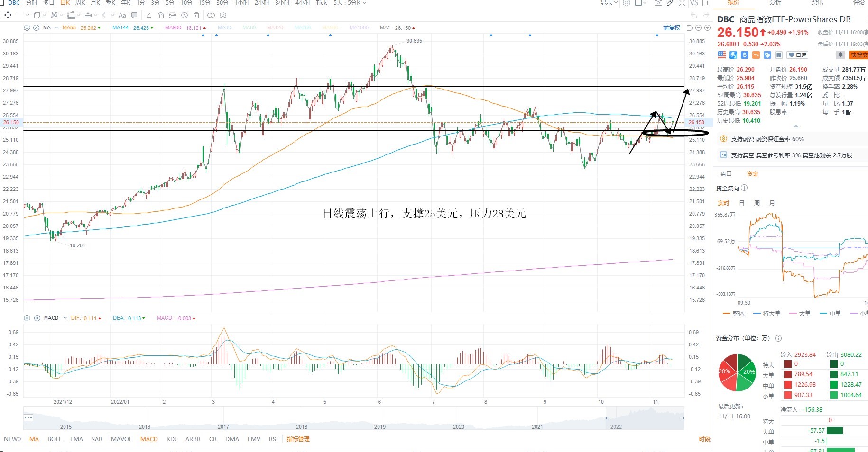Switch to 周K weekly chart
Screen dimensions: 868x452
point(80,3)
